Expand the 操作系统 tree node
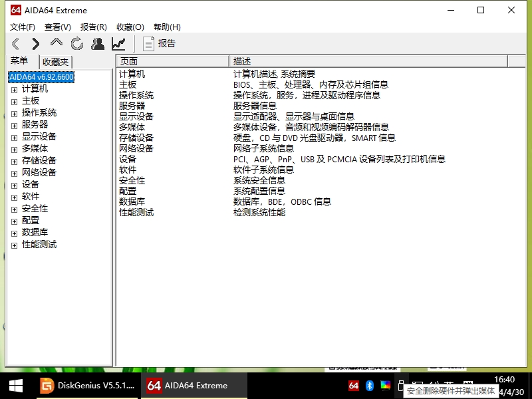Screen dimensions: 532x399 [14, 114]
